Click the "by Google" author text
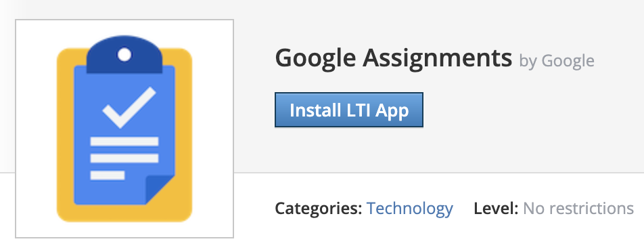Screen dimensions: 644x252 click(557, 61)
